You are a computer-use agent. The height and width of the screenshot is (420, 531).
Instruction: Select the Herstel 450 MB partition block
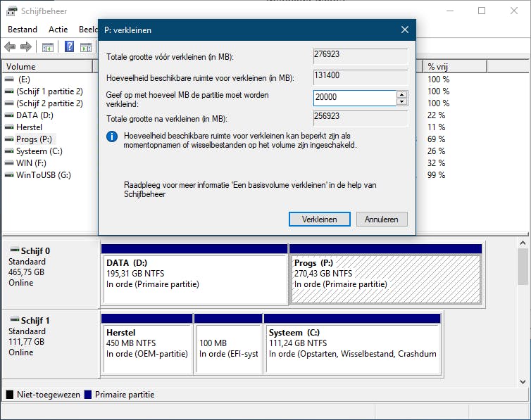tap(147, 344)
